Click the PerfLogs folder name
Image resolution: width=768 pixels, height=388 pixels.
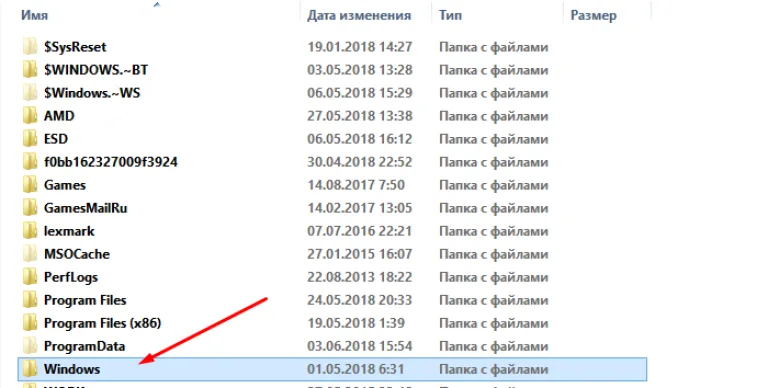pos(71,277)
